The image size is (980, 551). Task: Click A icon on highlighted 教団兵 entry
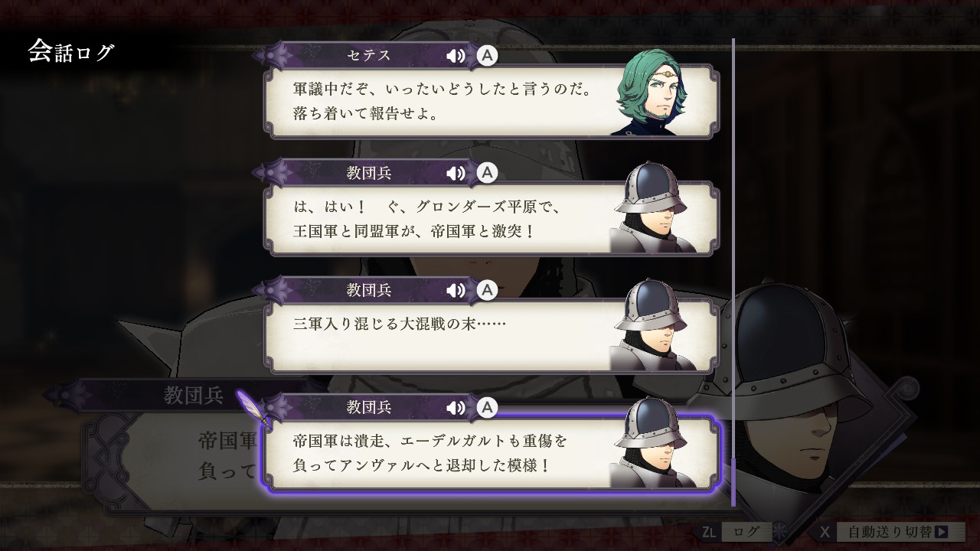[x=487, y=407]
